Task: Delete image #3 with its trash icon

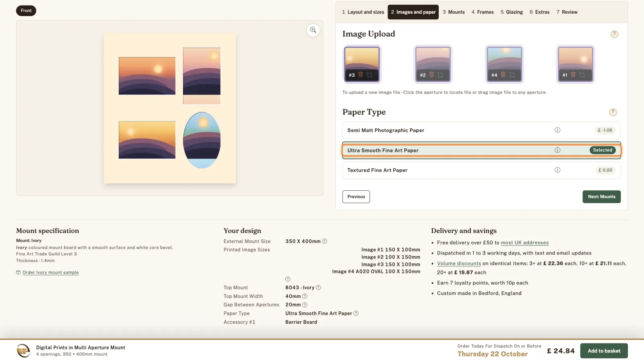Action: (x=361, y=75)
